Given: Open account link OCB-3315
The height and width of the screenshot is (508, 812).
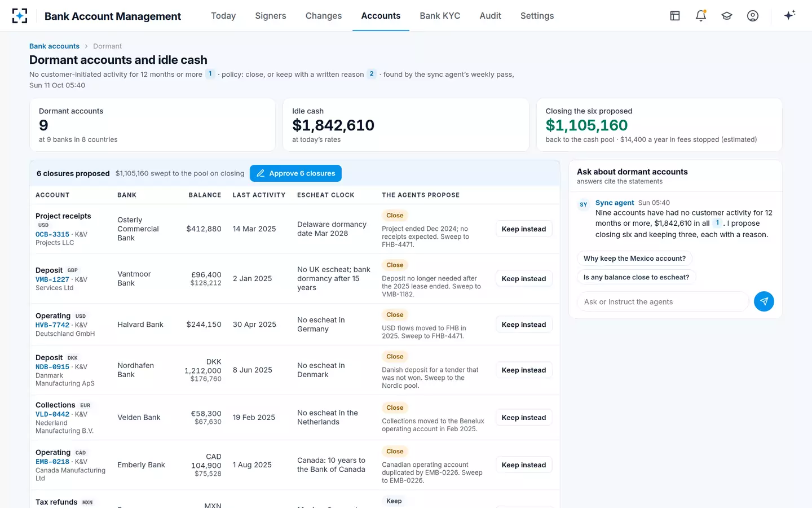Looking at the screenshot, I should click(52, 234).
